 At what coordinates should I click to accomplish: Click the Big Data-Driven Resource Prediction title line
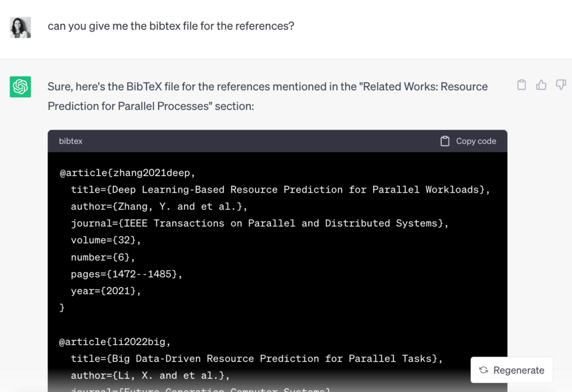pyautogui.click(x=256, y=358)
